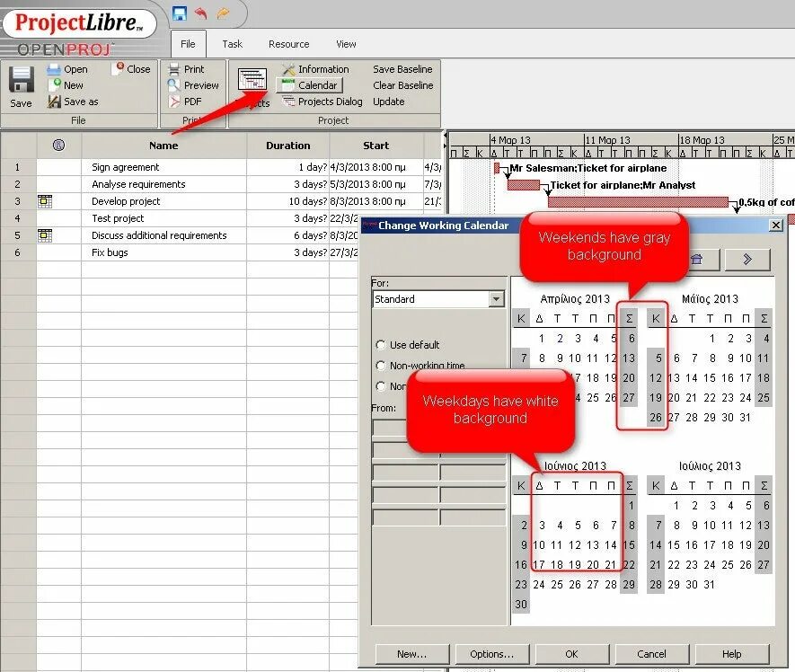
Task: Create a new project with New
Action: click(x=66, y=85)
